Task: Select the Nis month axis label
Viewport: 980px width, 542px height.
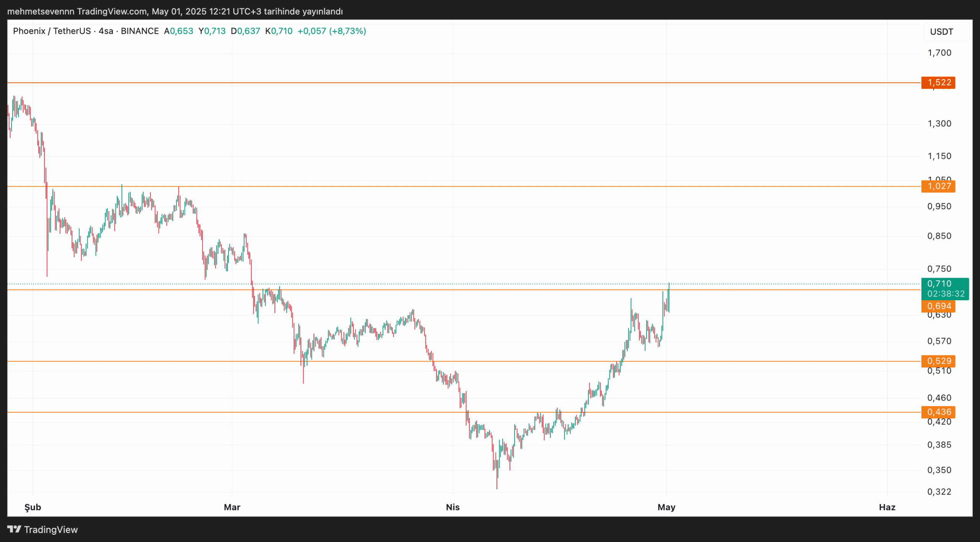Action: [452, 507]
